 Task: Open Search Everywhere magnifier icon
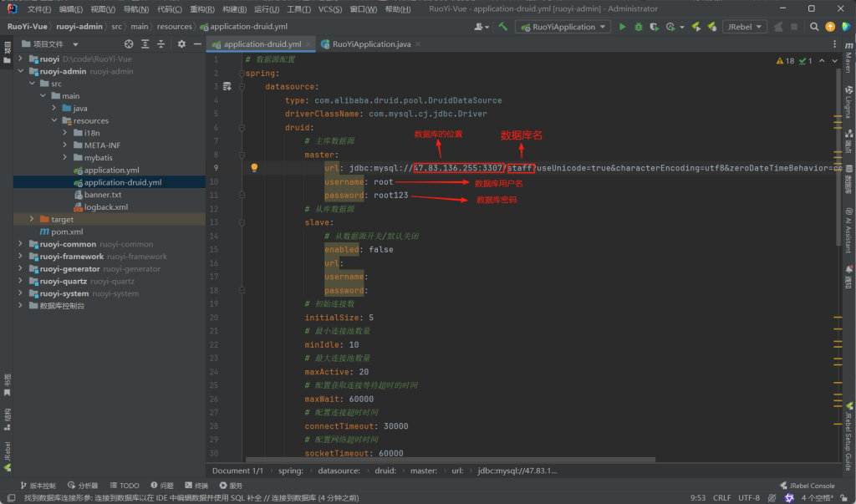814,27
